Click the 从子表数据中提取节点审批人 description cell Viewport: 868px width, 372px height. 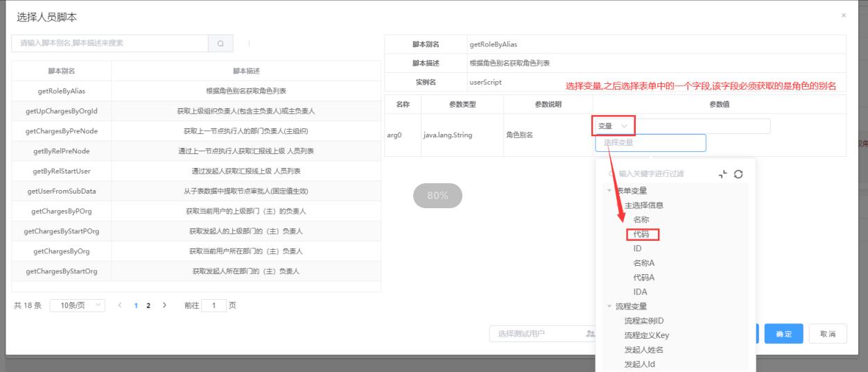tap(246, 191)
